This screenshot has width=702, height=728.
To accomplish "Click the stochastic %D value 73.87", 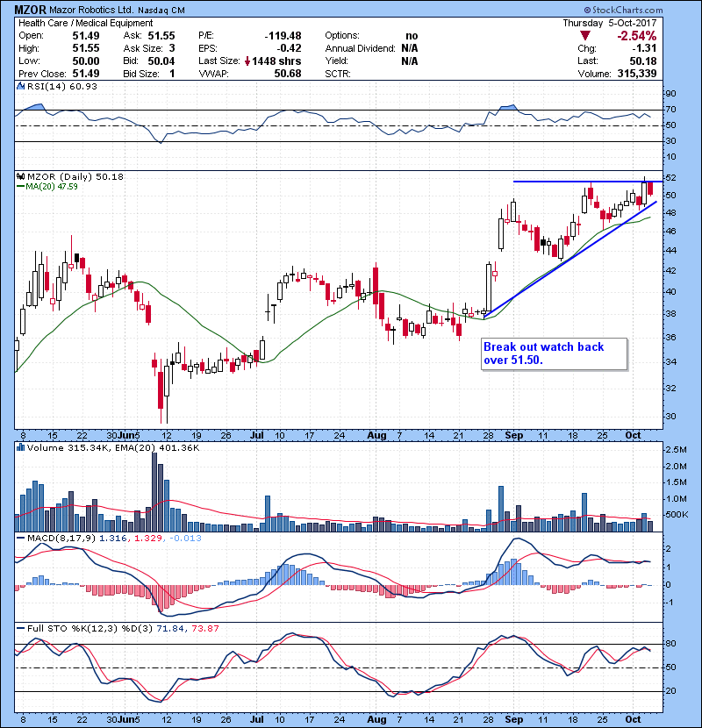I will pyautogui.click(x=204, y=628).
